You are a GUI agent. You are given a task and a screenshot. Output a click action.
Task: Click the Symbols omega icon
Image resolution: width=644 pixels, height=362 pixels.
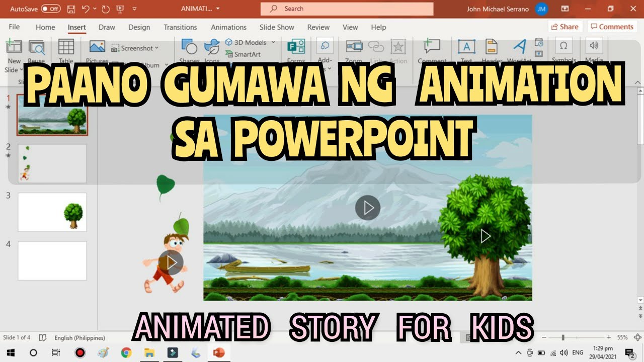pyautogui.click(x=563, y=46)
